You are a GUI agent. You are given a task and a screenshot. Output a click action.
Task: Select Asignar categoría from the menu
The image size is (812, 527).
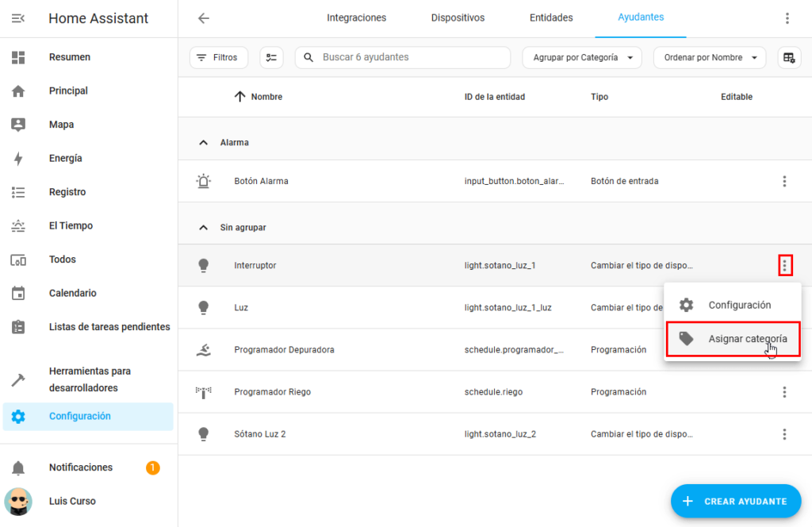(x=733, y=339)
